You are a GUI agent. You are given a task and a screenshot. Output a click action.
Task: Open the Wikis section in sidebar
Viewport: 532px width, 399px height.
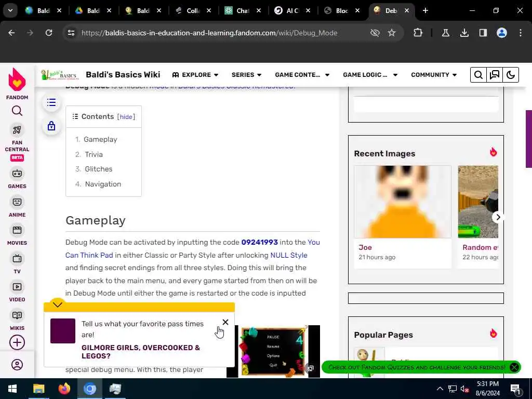[x=17, y=320]
